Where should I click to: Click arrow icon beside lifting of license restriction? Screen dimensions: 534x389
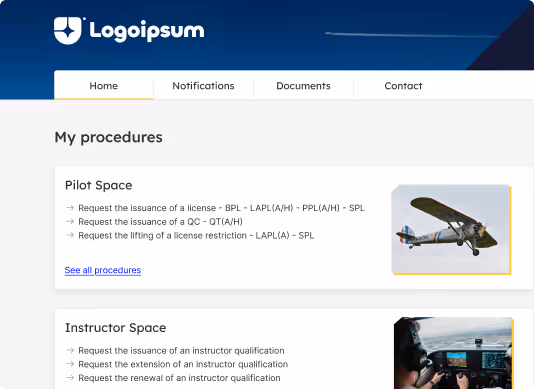[x=70, y=235]
